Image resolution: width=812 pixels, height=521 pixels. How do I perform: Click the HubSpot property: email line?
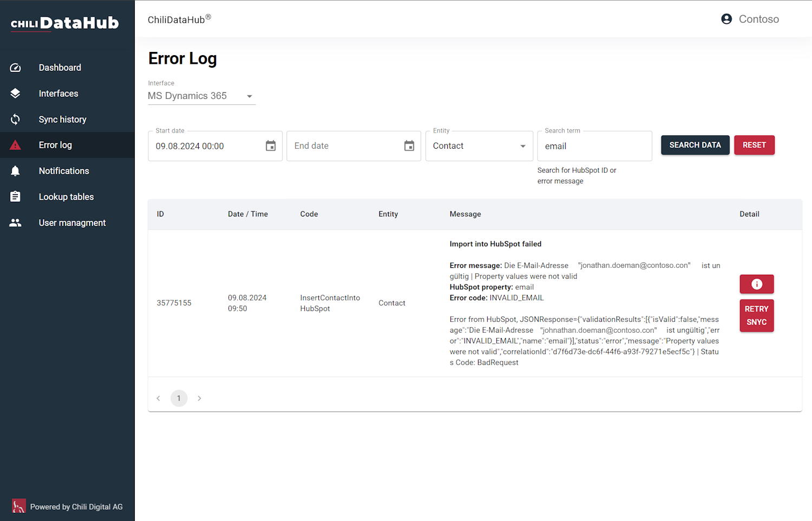pos(492,287)
